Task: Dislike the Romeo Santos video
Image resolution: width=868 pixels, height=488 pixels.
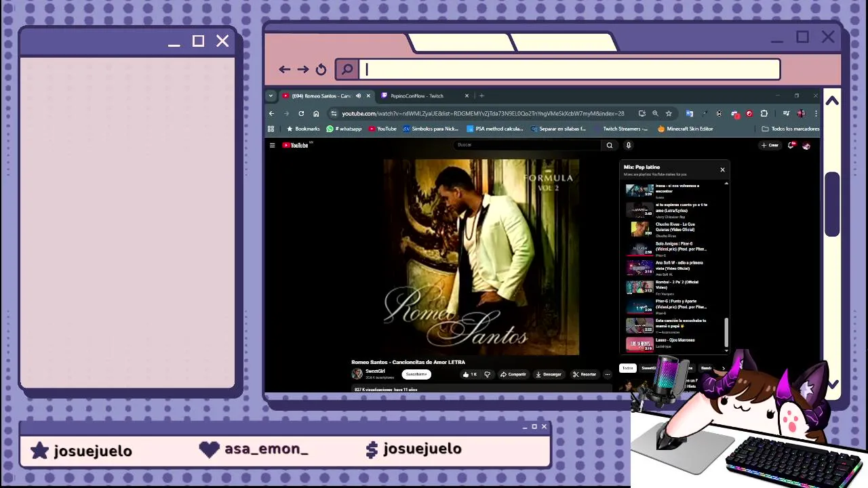Action: click(x=487, y=374)
